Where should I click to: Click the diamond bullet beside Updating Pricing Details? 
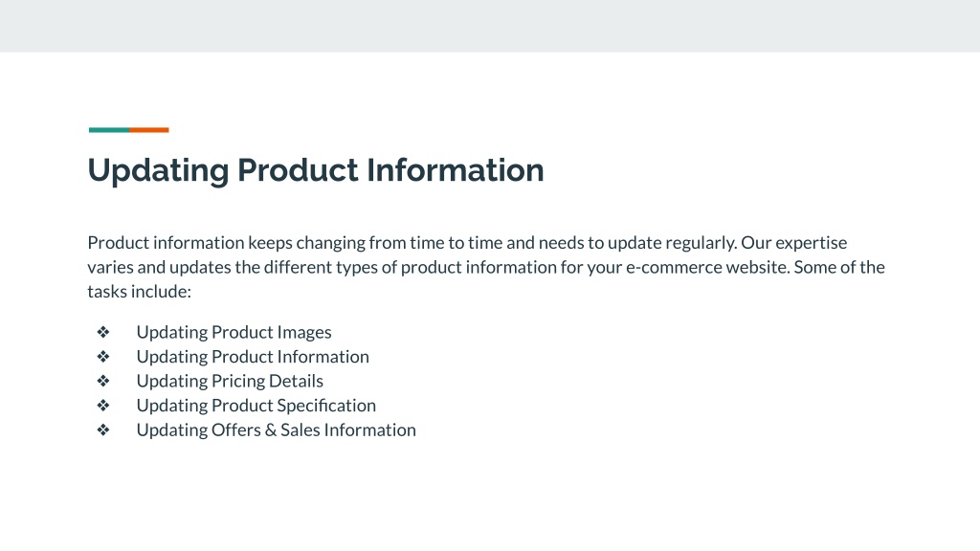[x=103, y=381]
